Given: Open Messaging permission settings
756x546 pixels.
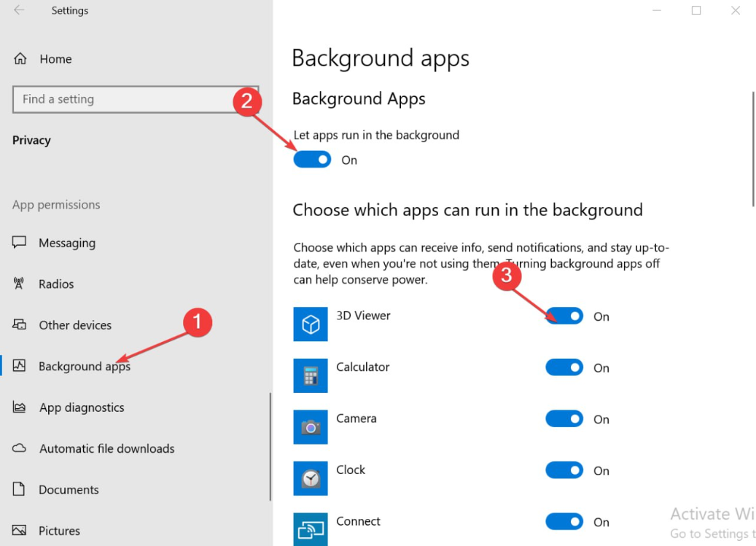Looking at the screenshot, I should coord(67,243).
